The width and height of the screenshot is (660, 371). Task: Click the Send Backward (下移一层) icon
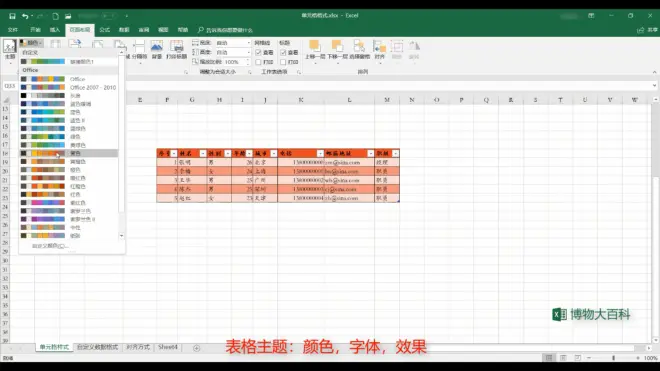coord(338,50)
